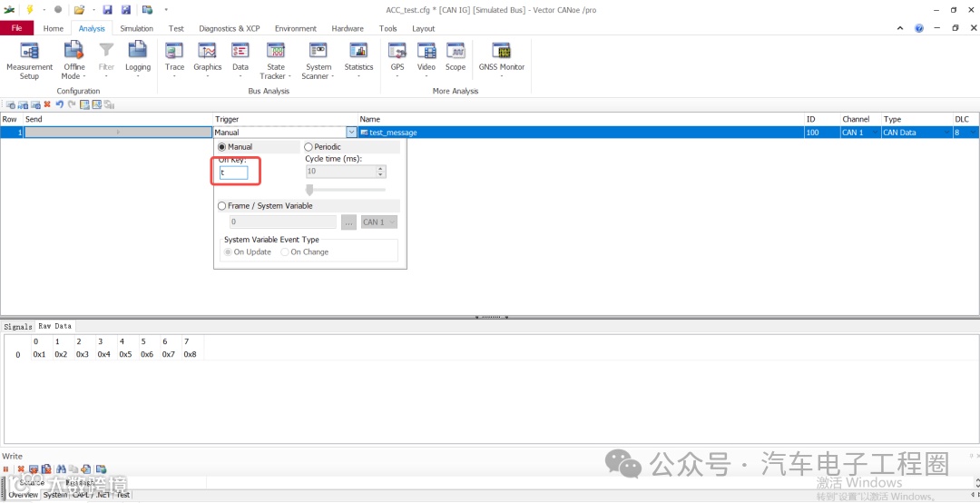This screenshot has height=503, width=980.
Task: Open the GNSS Monitor icon
Action: (x=501, y=51)
